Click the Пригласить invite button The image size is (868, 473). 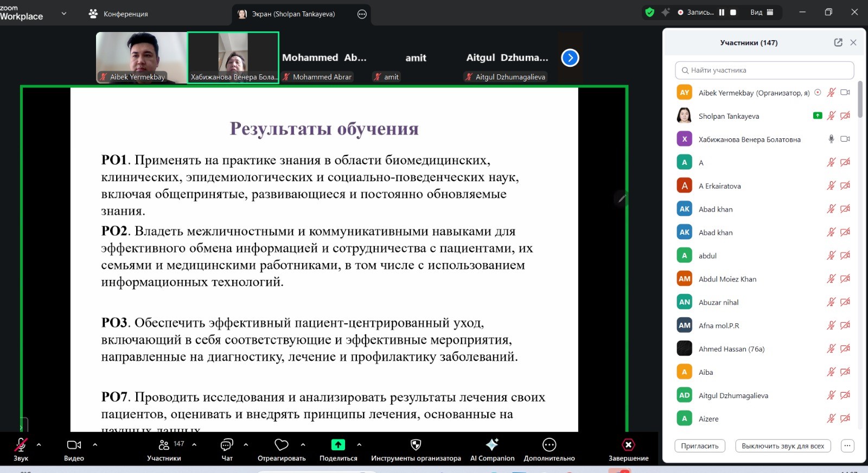click(699, 446)
